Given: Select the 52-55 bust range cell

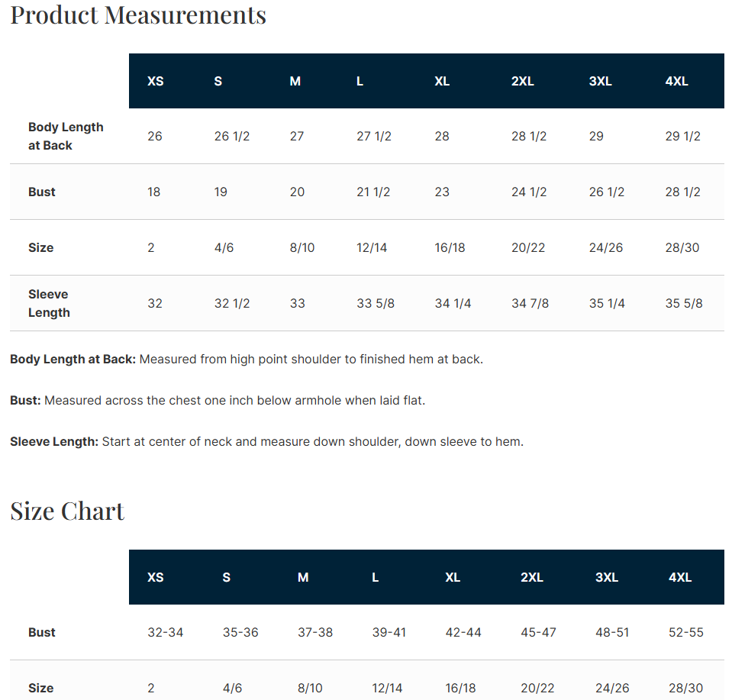Looking at the screenshot, I should pos(685,632).
